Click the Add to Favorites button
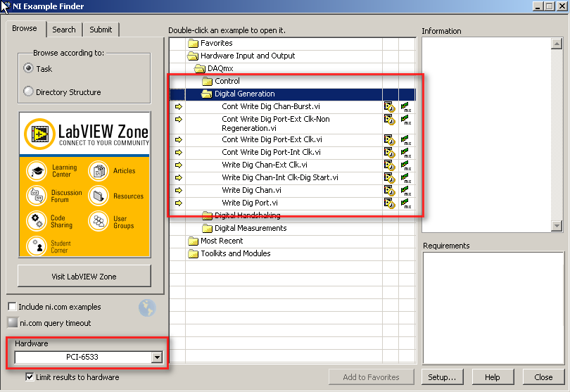The height and width of the screenshot is (392, 570). click(x=371, y=377)
